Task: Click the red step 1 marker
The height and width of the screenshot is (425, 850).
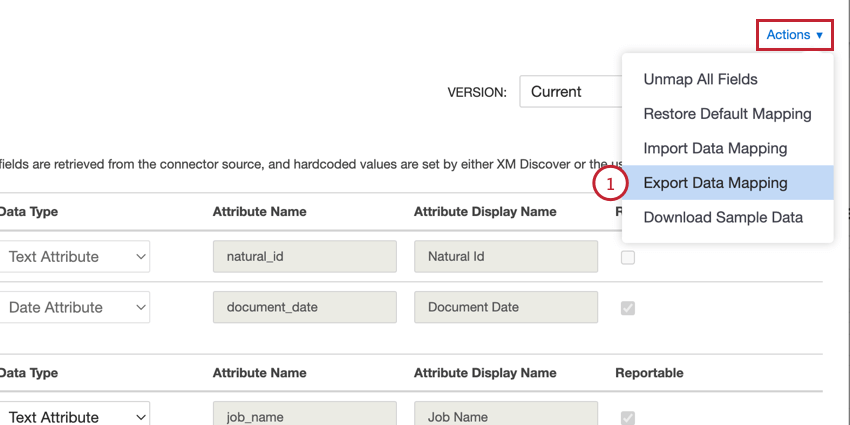Action: point(609,183)
